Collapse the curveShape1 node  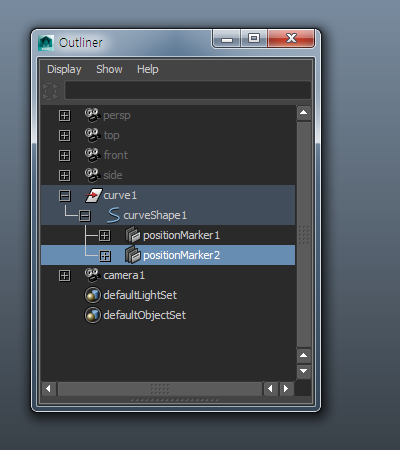coord(85,216)
